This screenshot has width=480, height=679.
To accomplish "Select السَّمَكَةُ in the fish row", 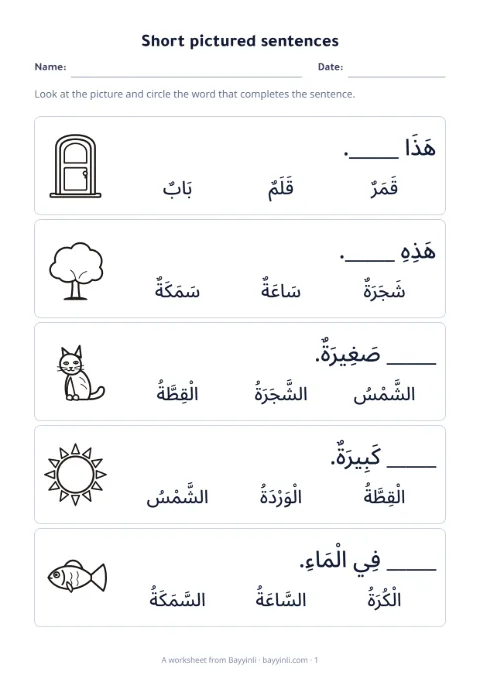I will (x=178, y=598).
